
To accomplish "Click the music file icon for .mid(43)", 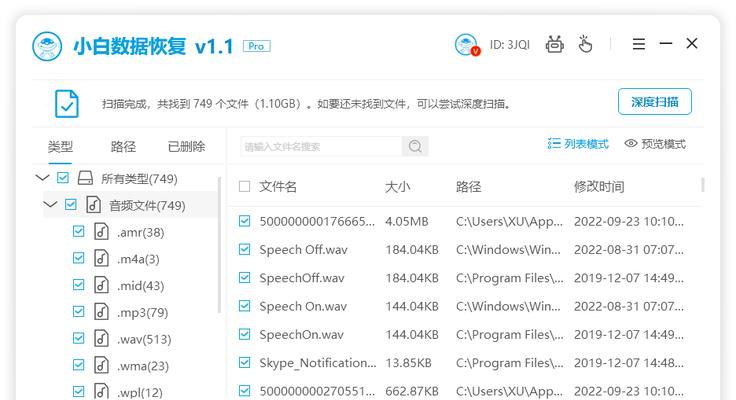I will tap(101, 285).
